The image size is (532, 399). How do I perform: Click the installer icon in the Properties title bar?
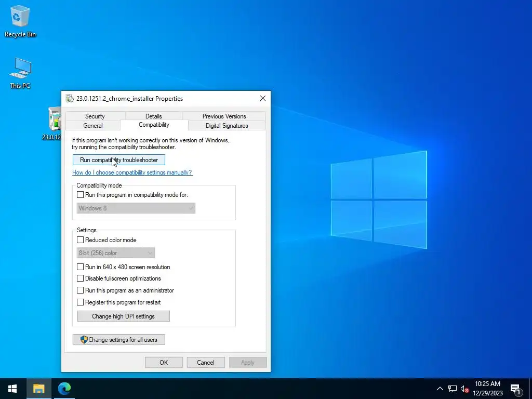pos(70,98)
